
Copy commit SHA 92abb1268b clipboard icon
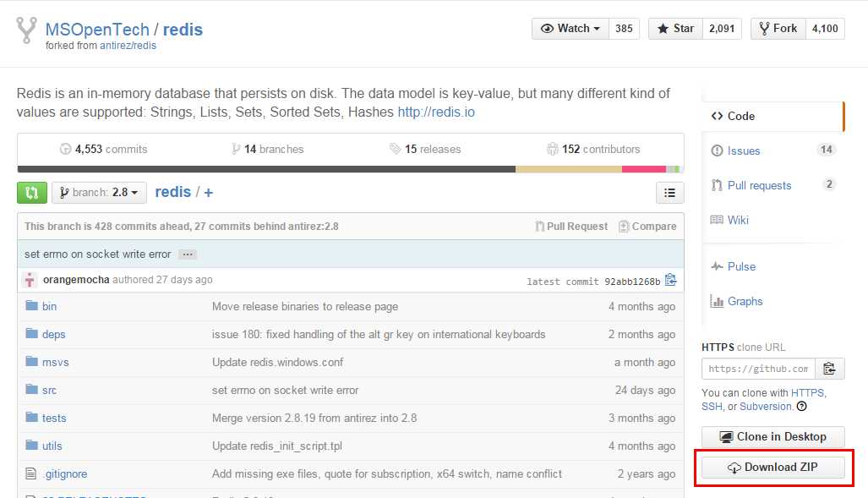pos(670,280)
